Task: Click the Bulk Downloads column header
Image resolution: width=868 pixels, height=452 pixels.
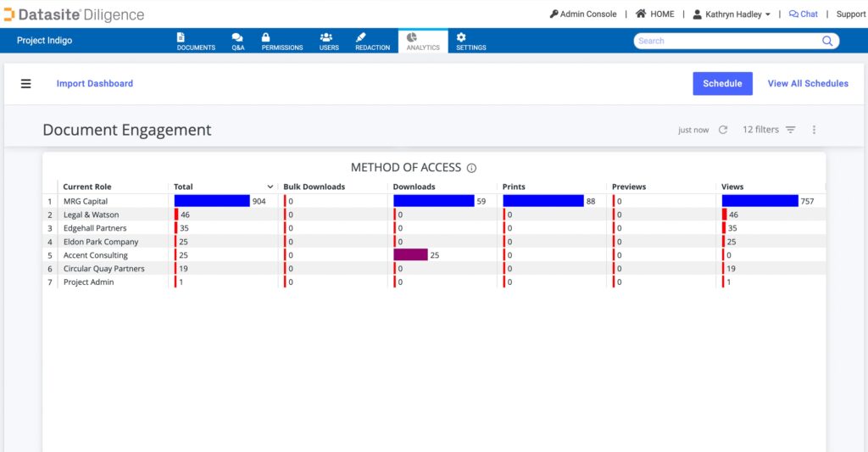Action: click(x=314, y=187)
